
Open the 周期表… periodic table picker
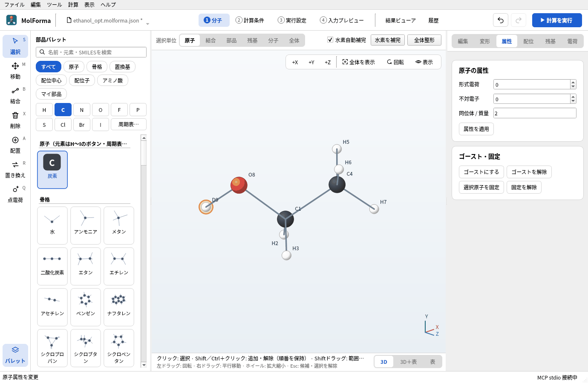(129, 125)
